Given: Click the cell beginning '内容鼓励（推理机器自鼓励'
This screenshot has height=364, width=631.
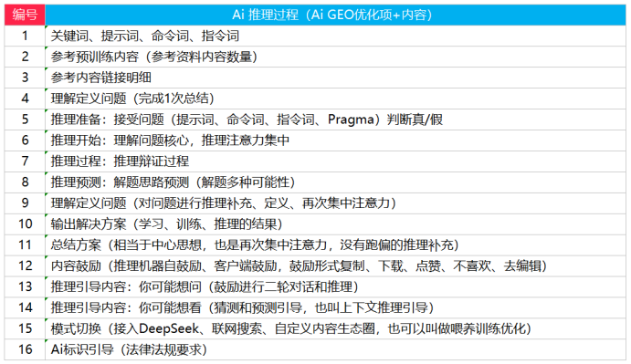Looking at the screenshot, I should 336,265.
